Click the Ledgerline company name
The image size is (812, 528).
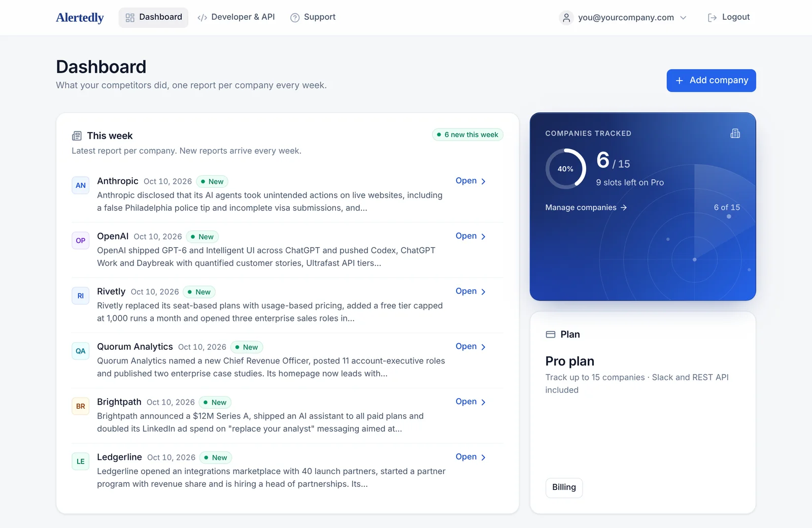(119, 457)
